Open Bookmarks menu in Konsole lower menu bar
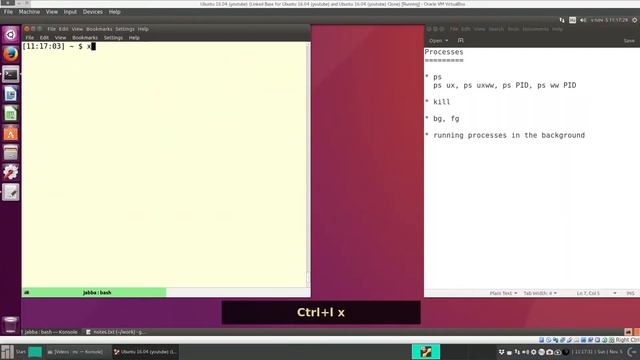This screenshot has width=640, height=360. click(85, 38)
